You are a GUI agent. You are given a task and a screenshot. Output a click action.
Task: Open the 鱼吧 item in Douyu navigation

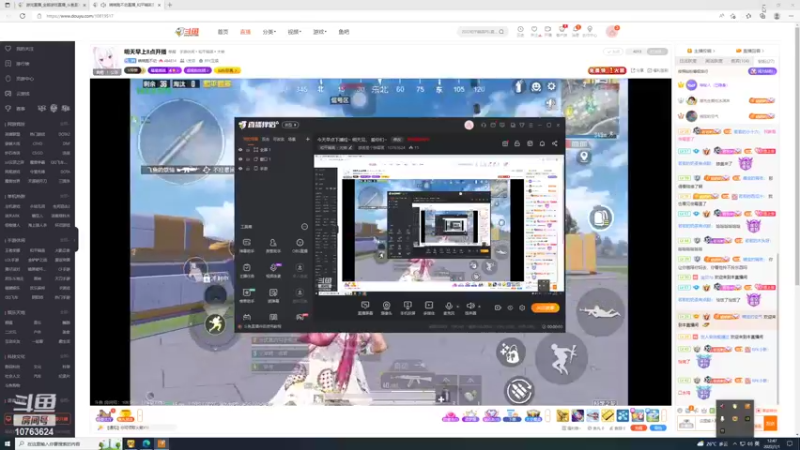tap(344, 32)
